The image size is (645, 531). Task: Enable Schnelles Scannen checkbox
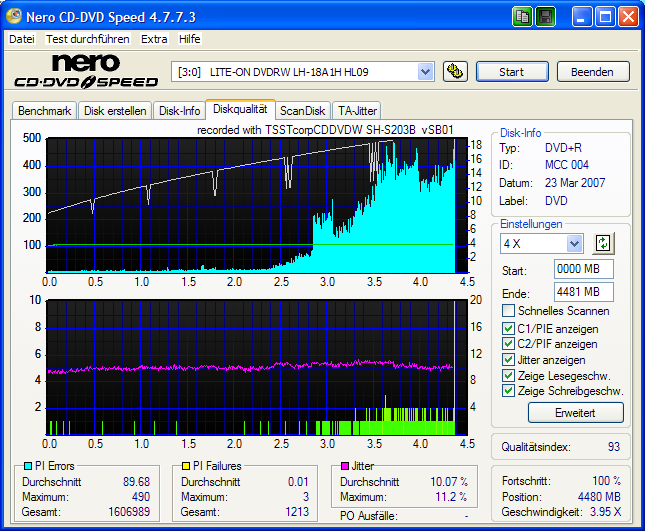(508, 311)
